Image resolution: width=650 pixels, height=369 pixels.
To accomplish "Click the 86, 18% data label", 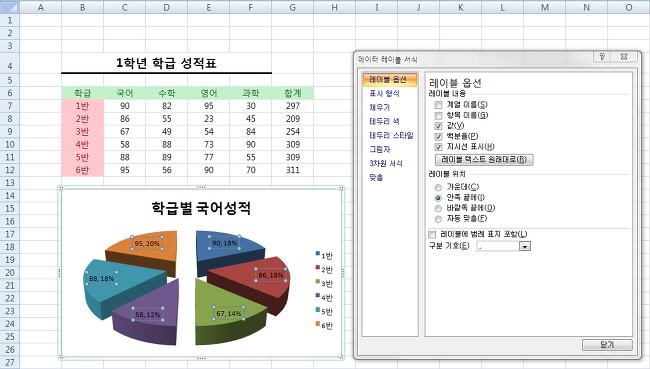I will click(271, 275).
